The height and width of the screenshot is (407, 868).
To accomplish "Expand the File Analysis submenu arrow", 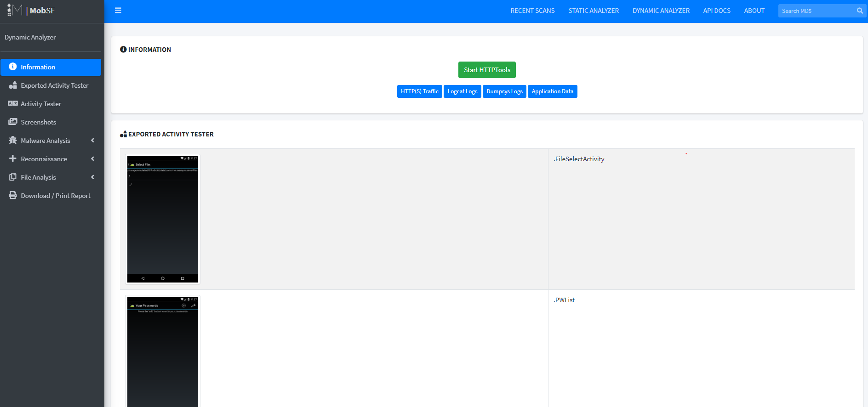I will pyautogui.click(x=92, y=177).
